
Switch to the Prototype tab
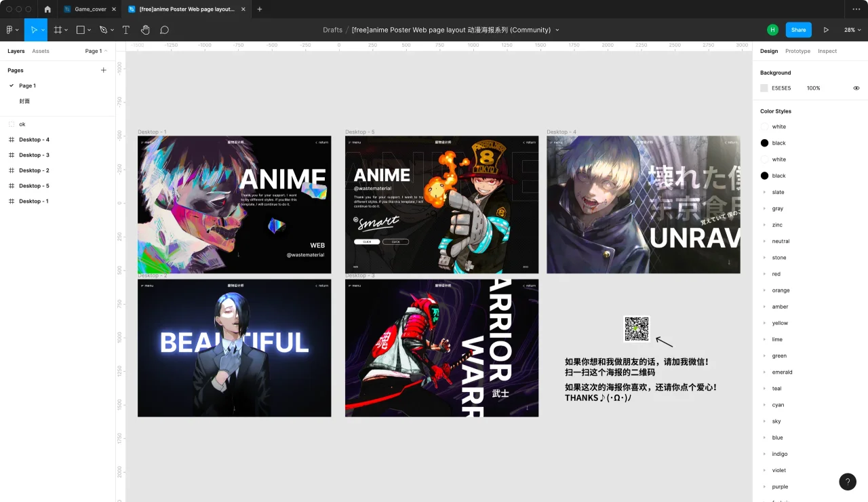click(797, 51)
